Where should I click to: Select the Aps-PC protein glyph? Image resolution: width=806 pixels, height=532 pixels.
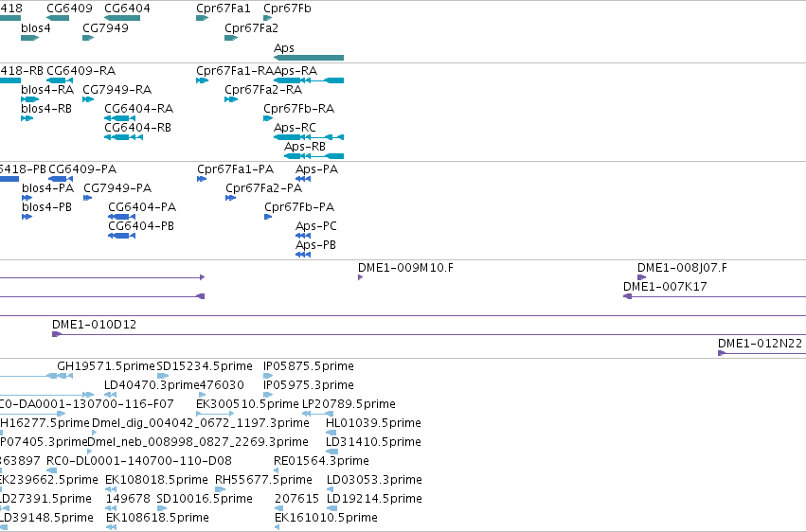click(x=303, y=236)
